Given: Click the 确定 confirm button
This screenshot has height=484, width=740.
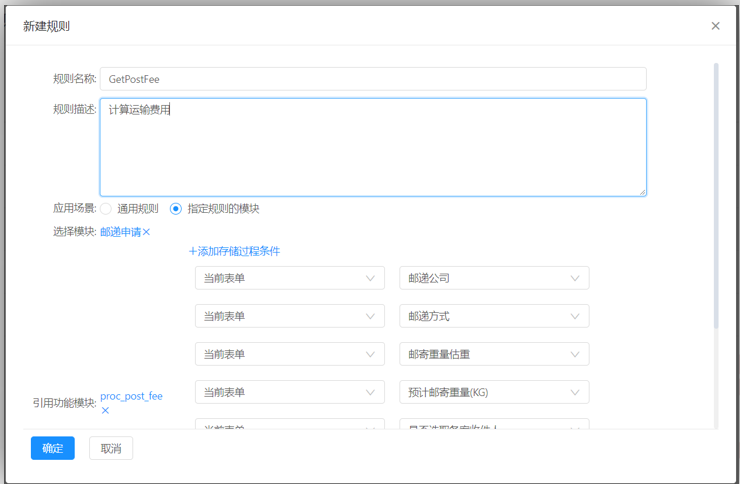Looking at the screenshot, I should click(x=53, y=448).
